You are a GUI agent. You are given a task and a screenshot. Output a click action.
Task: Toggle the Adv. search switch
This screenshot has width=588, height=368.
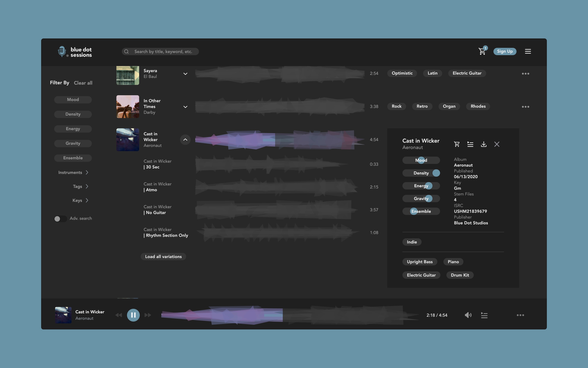click(x=60, y=219)
